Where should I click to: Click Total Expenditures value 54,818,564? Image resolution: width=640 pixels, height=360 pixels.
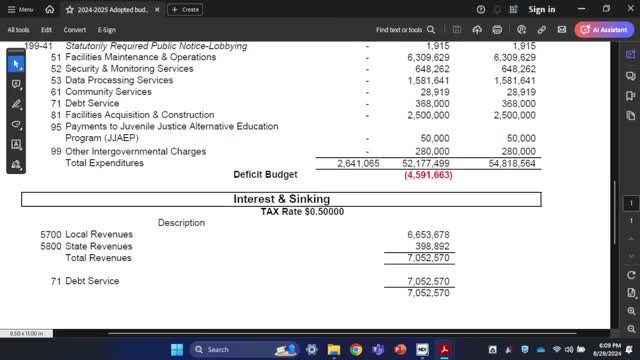(512, 164)
